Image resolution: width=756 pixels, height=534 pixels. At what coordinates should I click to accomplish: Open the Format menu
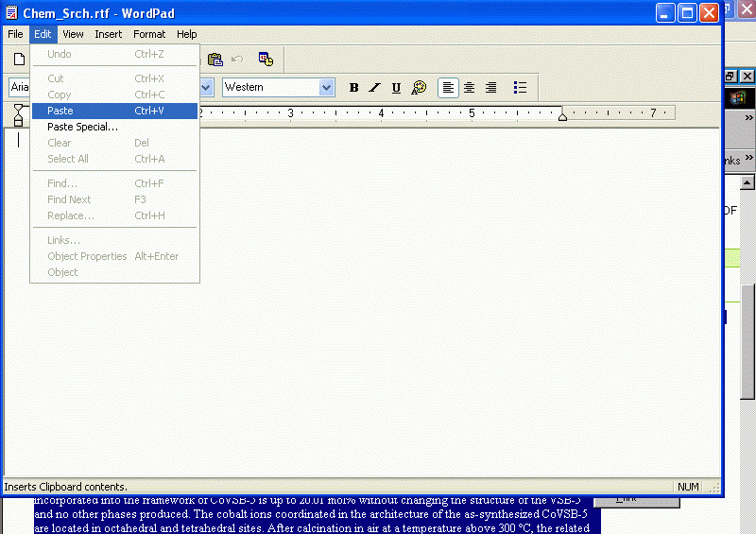pyautogui.click(x=149, y=34)
